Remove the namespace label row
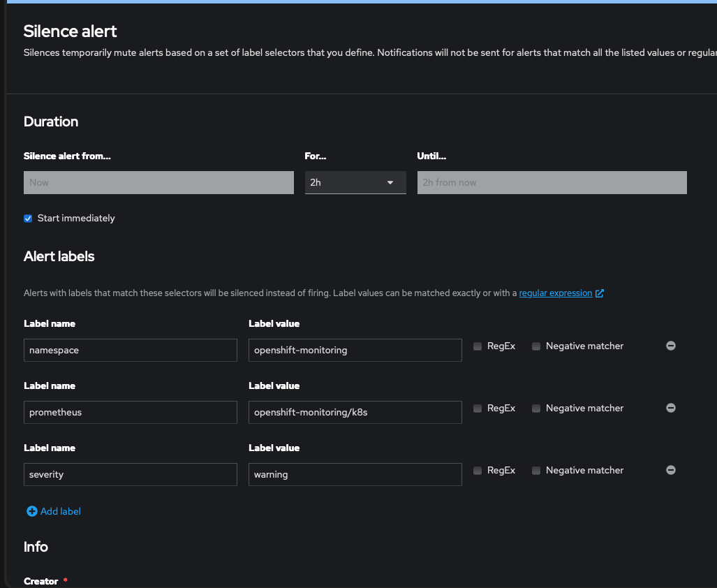717x588 pixels. [670, 346]
